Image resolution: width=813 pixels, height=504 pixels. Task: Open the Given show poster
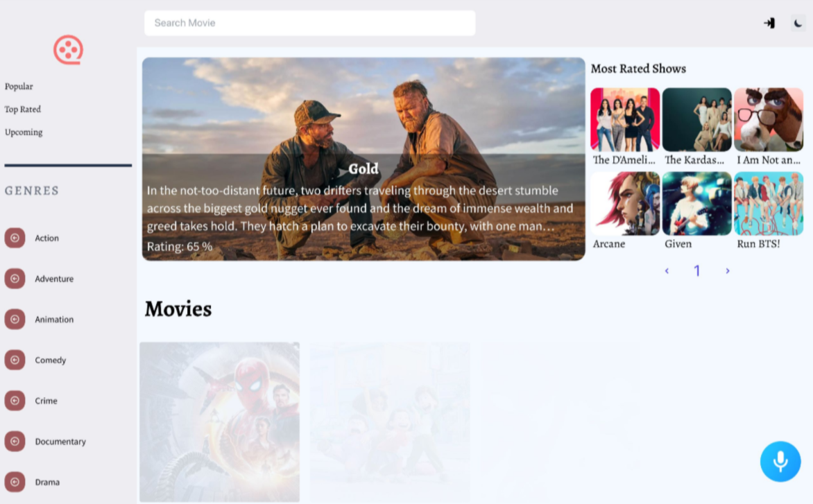(x=697, y=203)
